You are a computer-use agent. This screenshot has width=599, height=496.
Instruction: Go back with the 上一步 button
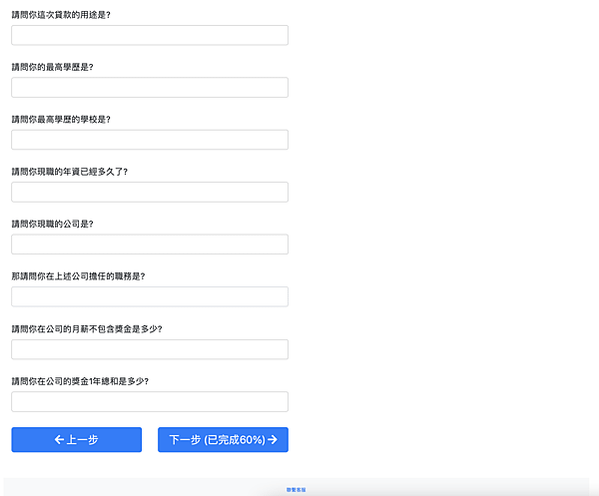76,439
